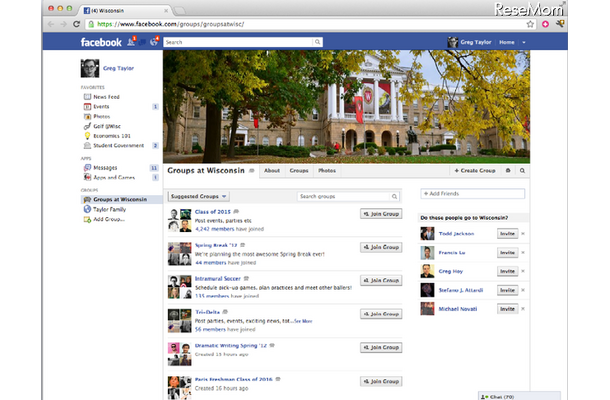This screenshot has height=400, width=610.
Task: Click the pink extension icon in Chrome toolbar
Action: [x=545, y=24]
